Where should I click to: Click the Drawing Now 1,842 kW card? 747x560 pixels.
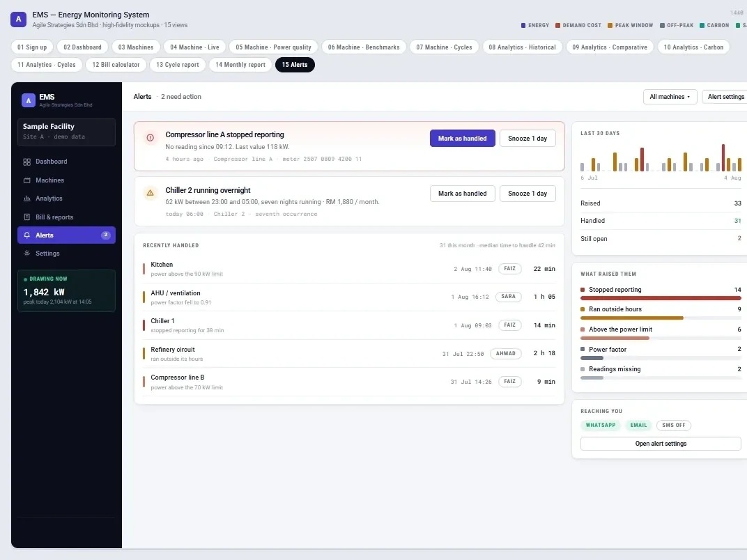tap(66, 291)
